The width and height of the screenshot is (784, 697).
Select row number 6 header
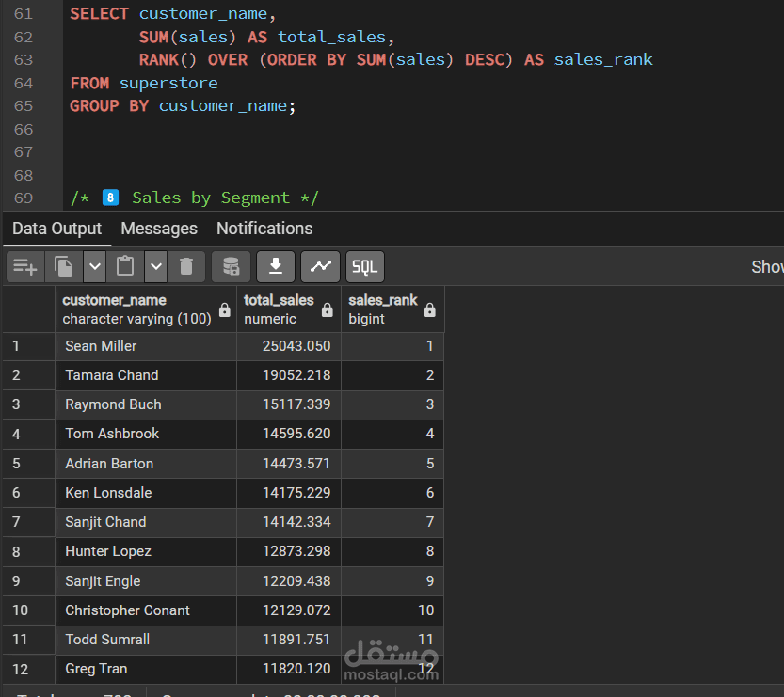pos(29,493)
